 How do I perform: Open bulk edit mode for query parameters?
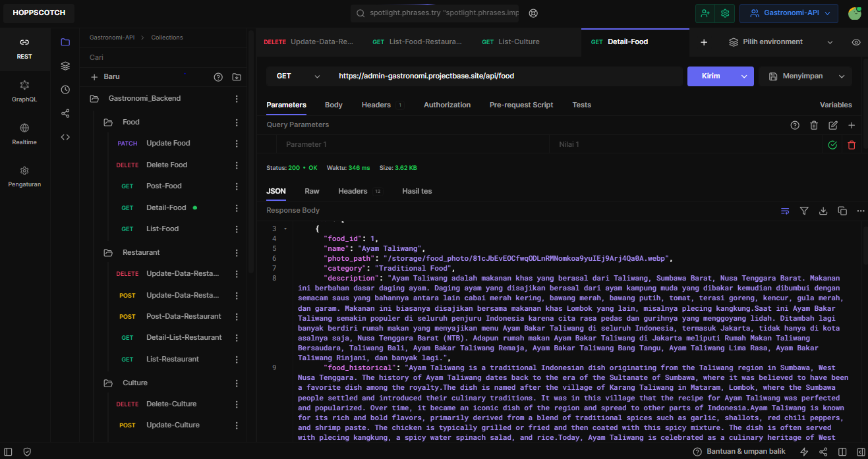tap(833, 124)
